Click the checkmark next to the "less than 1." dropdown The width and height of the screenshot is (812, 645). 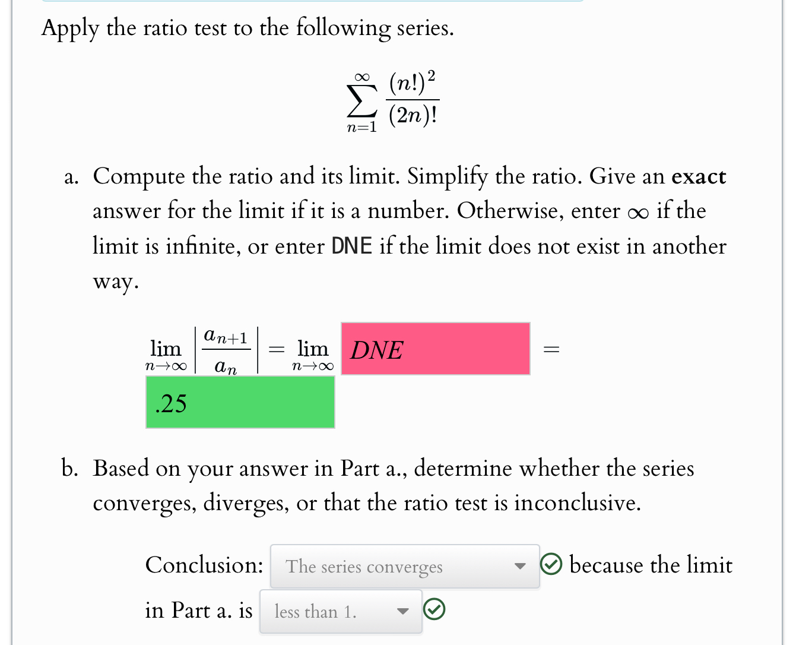(435, 609)
